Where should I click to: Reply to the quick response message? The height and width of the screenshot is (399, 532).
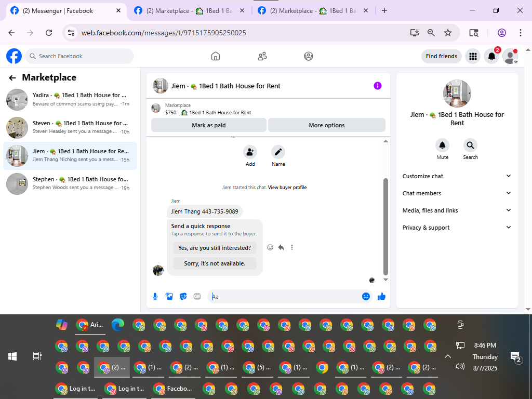pyautogui.click(x=281, y=247)
